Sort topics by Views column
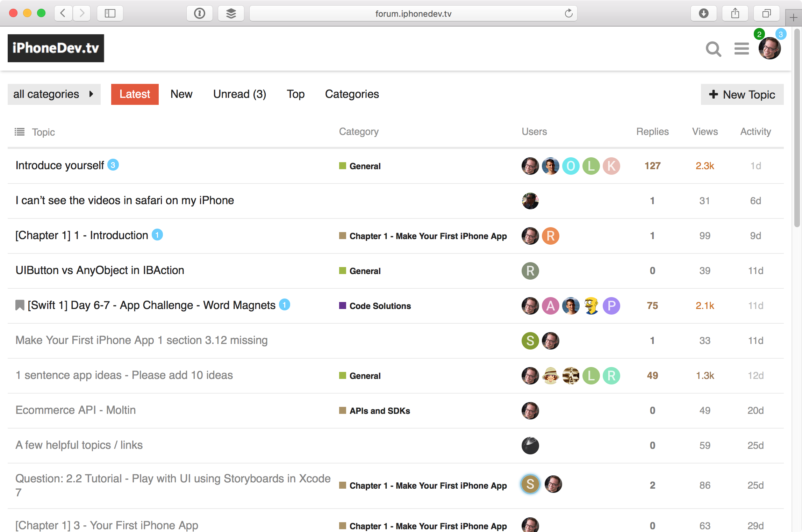Image resolution: width=802 pixels, height=532 pixels. point(705,131)
